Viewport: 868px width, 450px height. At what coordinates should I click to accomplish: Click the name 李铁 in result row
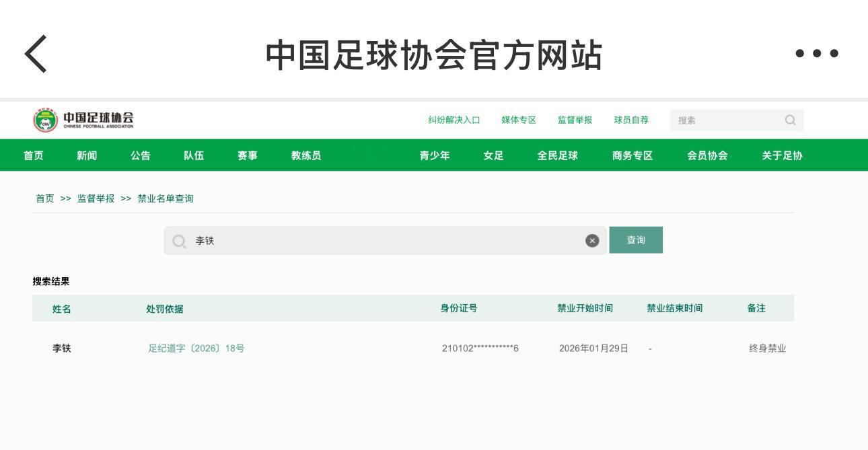pos(62,348)
